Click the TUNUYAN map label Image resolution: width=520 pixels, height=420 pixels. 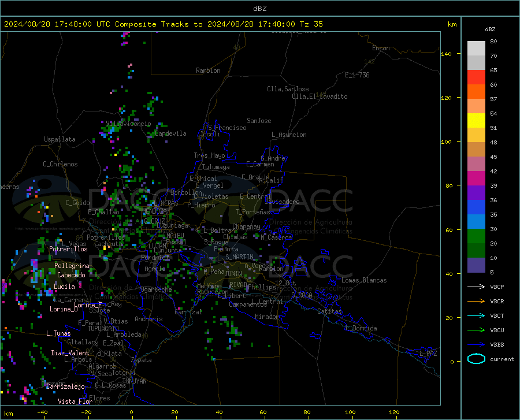[x=134, y=381]
